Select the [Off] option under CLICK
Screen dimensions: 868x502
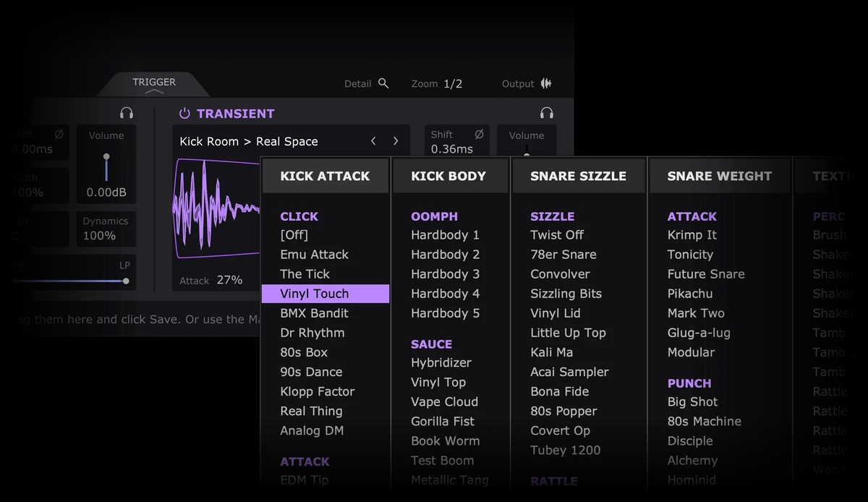pos(294,235)
